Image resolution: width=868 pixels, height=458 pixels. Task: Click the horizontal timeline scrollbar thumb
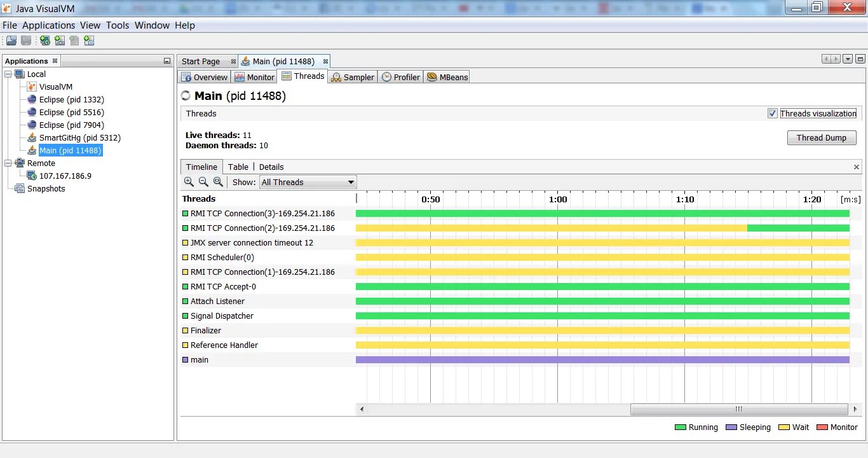[739, 409]
